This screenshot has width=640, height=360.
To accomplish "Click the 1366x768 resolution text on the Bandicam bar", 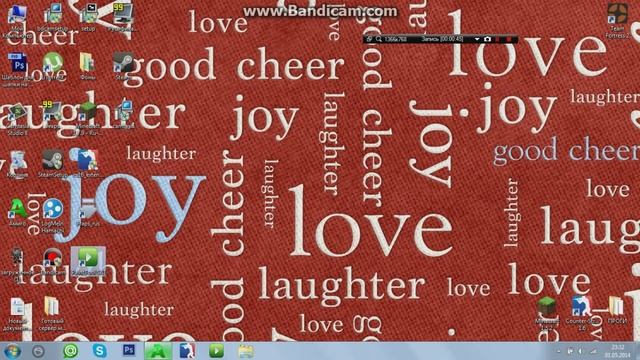I will tap(396, 39).
